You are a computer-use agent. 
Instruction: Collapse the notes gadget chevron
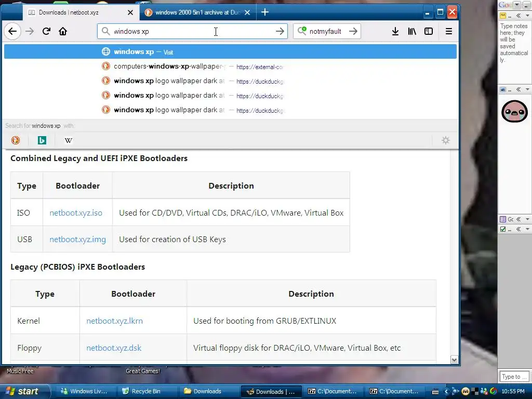(519, 16)
